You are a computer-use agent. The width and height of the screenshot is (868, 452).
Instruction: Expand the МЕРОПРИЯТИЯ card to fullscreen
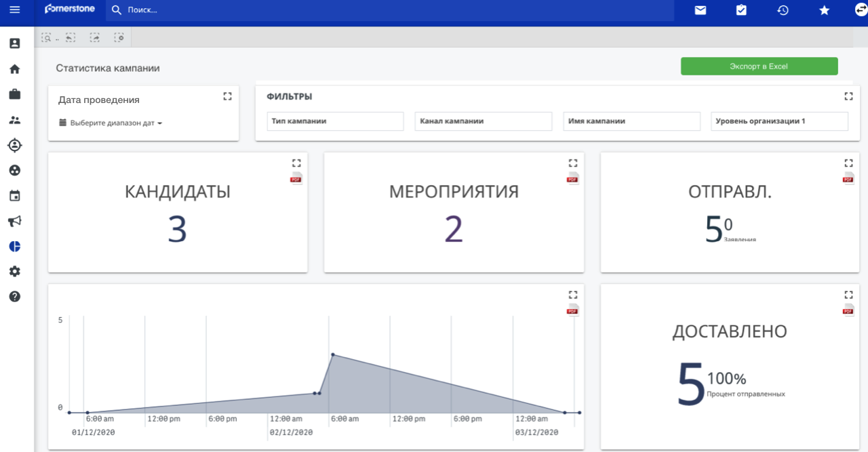572,163
